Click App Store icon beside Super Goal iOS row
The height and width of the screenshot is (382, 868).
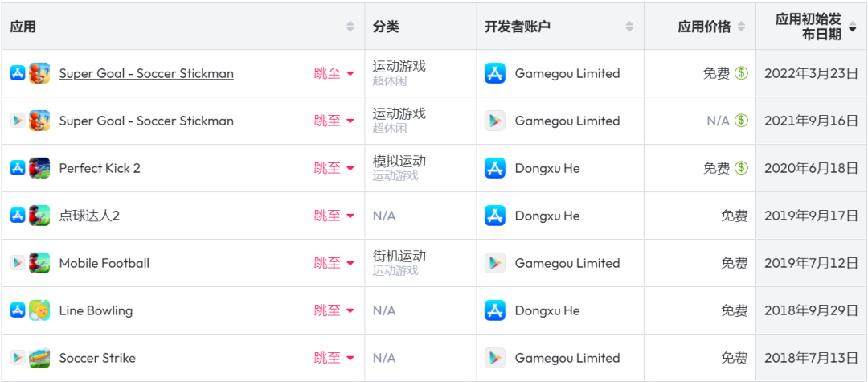pos(18,73)
